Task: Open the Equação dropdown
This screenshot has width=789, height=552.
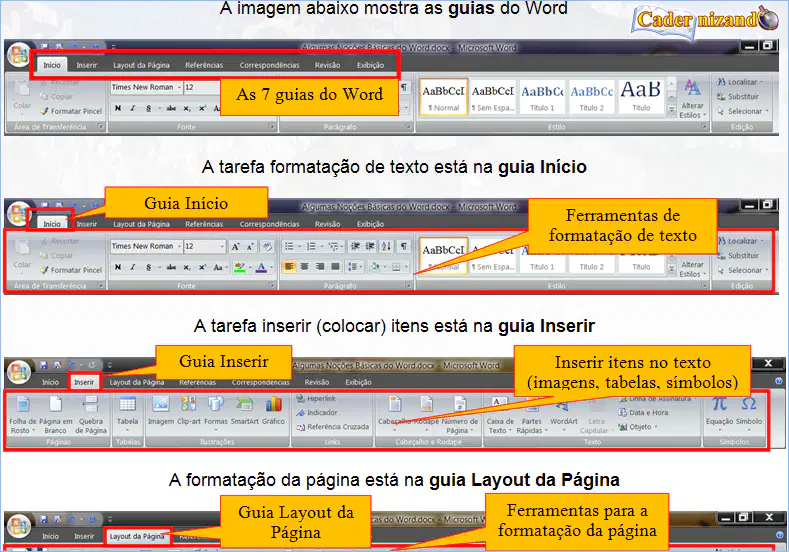Action: (x=720, y=414)
